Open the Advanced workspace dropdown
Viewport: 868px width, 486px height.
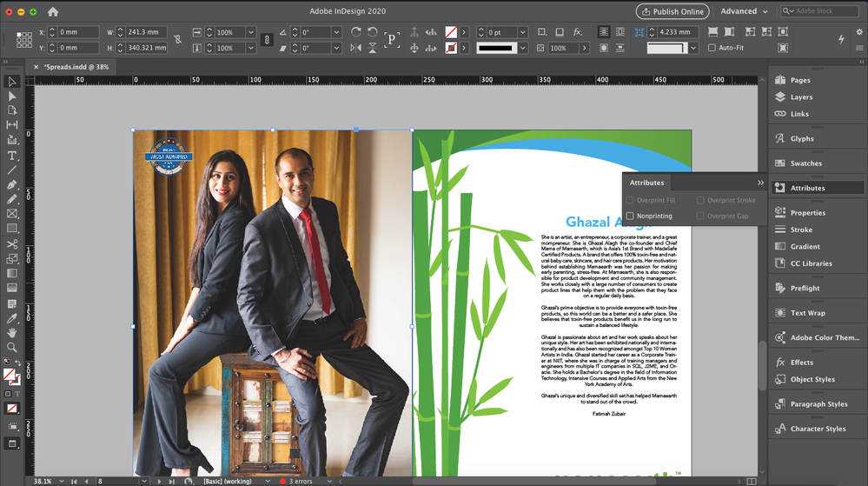click(744, 11)
